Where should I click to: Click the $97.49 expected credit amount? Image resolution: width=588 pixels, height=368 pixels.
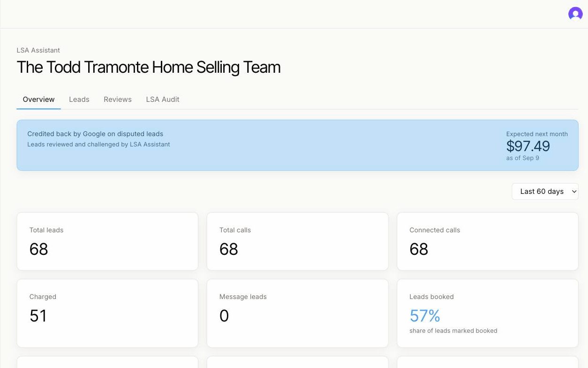(x=528, y=146)
